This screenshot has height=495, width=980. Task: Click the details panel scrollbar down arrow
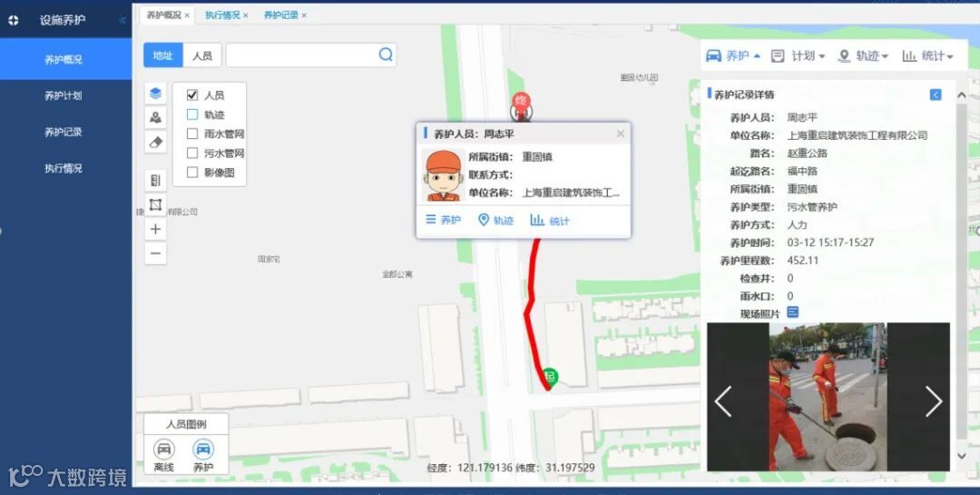[x=961, y=456]
